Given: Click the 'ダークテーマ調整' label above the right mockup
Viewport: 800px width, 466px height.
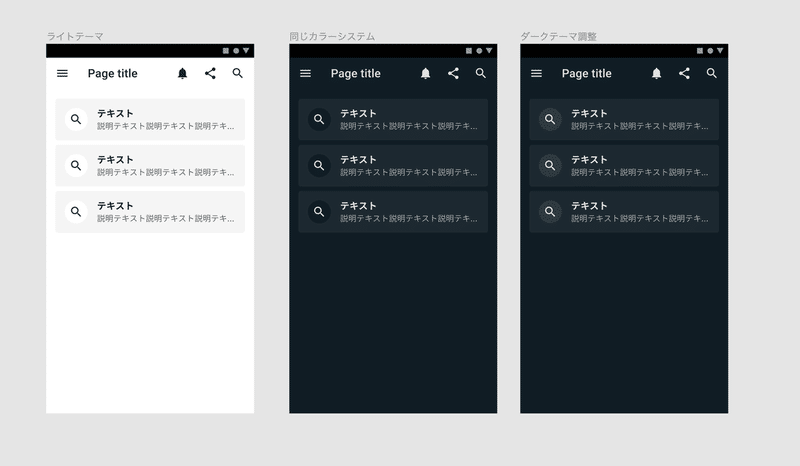Looking at the screenshot, I should (x=559, y=36).
